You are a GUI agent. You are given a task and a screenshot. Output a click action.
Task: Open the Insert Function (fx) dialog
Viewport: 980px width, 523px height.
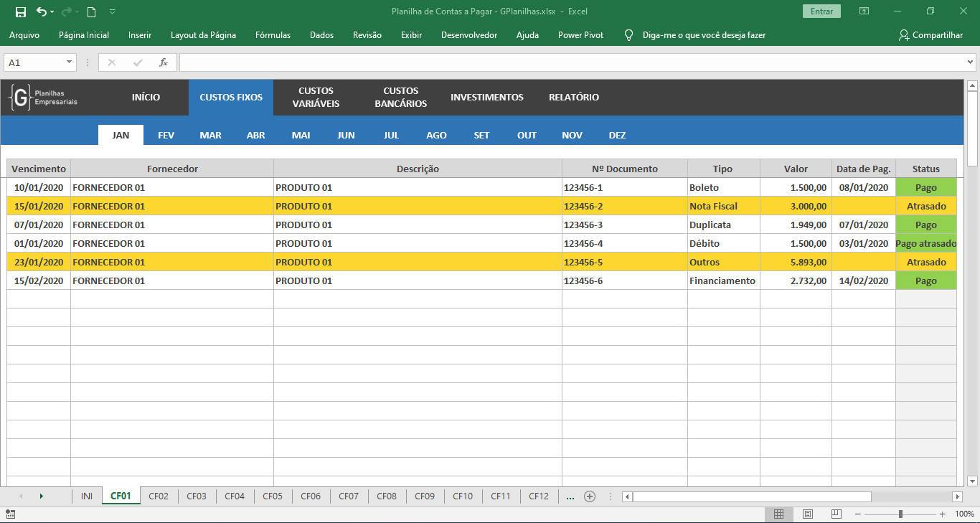tap(163, 62)
